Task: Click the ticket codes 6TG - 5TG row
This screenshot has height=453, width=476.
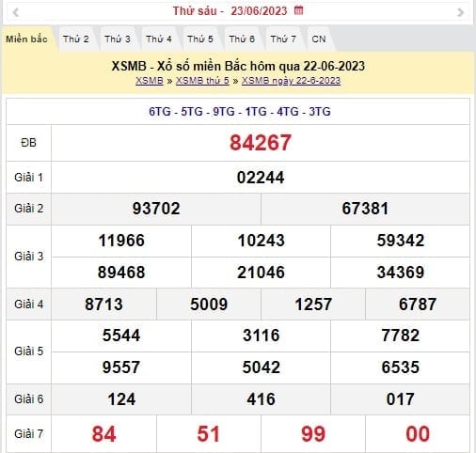Action: tap(240, 112)
